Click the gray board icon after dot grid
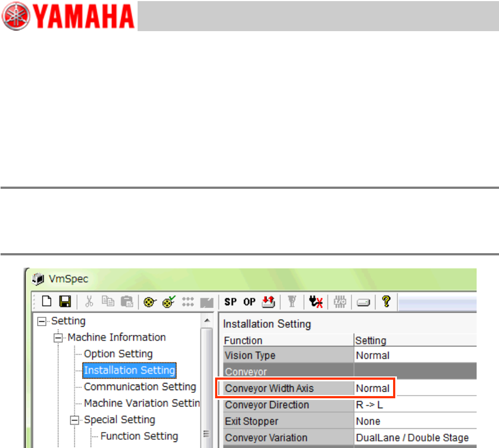The image size is (499, 448). coord(206,302)
